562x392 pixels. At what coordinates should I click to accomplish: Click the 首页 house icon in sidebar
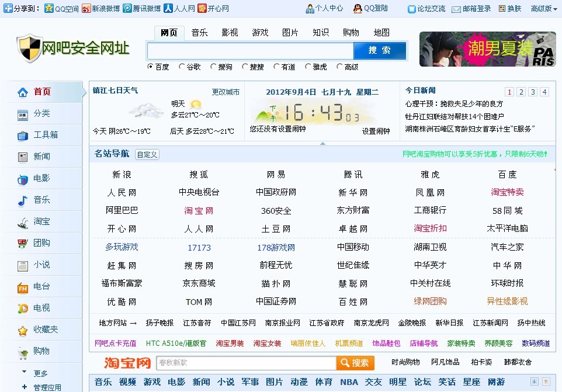[x=23, y=92]
